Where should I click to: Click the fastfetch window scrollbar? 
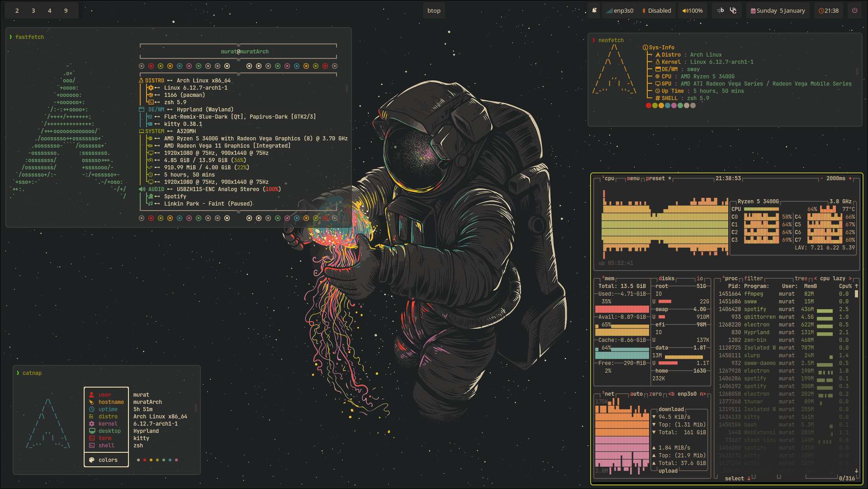click(347, 88)
